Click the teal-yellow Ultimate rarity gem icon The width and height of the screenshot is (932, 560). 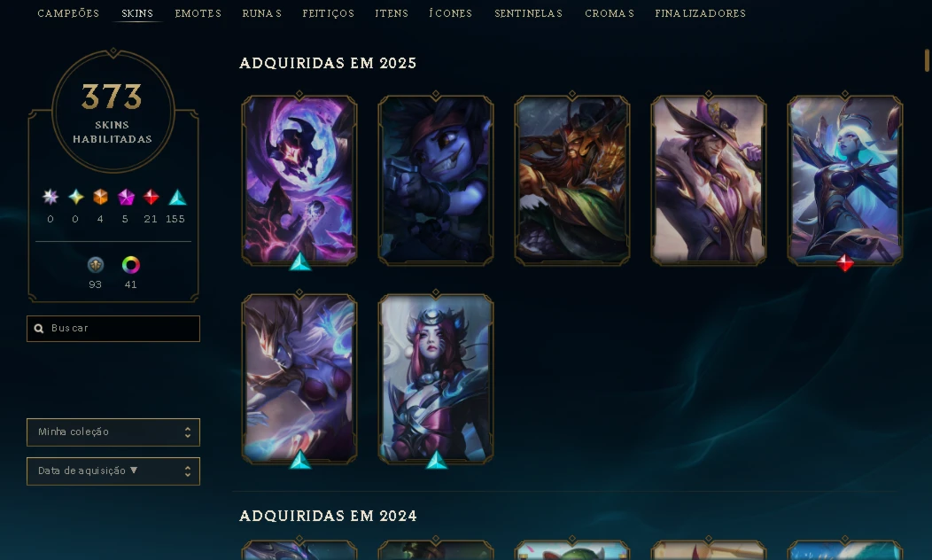[75, 197]
